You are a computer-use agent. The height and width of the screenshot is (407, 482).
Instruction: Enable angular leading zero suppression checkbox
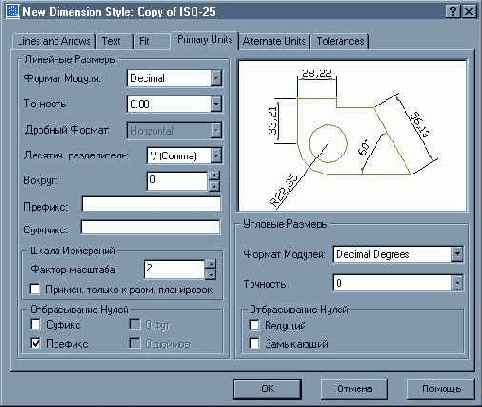coord(254,325)
